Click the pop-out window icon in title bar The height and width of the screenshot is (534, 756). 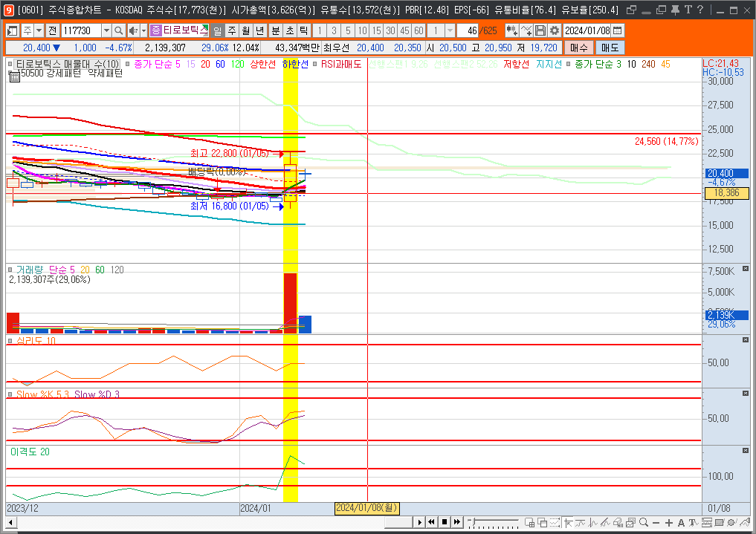631,10
